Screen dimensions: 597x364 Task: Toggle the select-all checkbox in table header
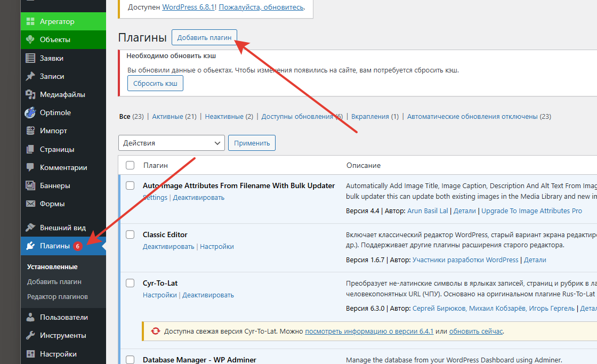tap(130, 165)
